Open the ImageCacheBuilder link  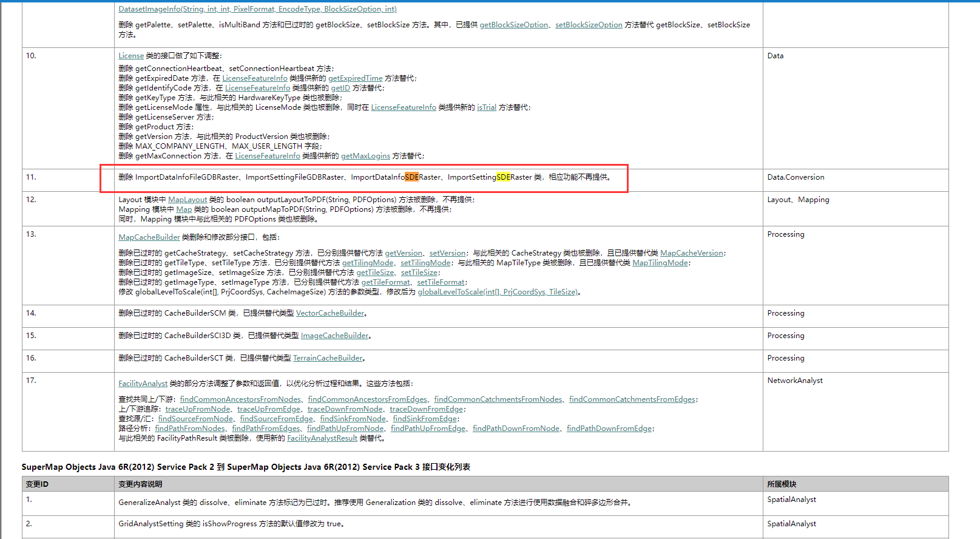click(x=335, y=336)
